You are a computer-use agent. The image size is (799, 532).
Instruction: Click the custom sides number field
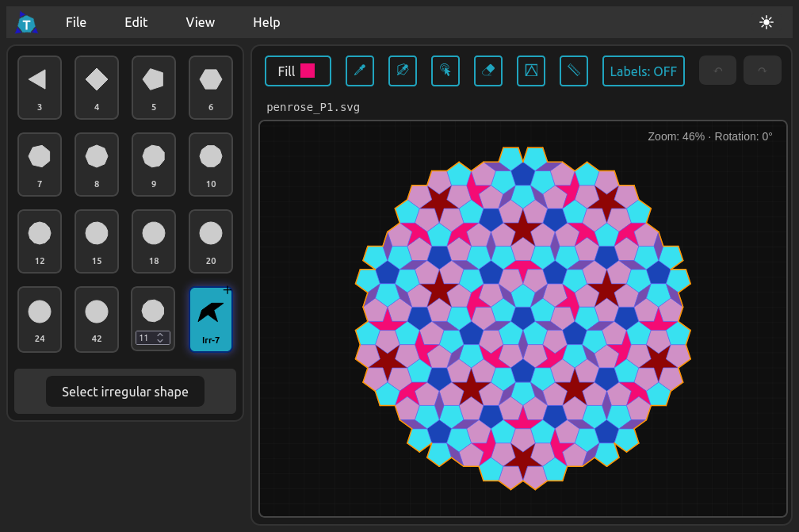(x=146, y=338)
